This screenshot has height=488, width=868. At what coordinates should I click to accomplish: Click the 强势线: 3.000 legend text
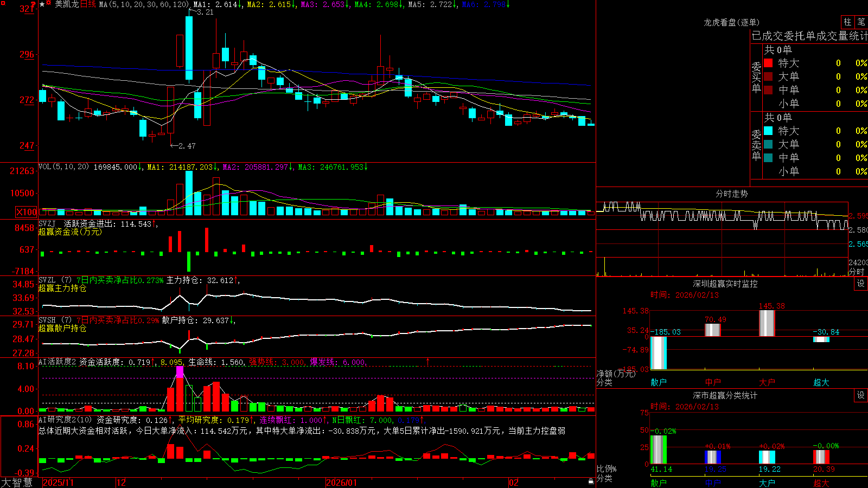(276, 362)
